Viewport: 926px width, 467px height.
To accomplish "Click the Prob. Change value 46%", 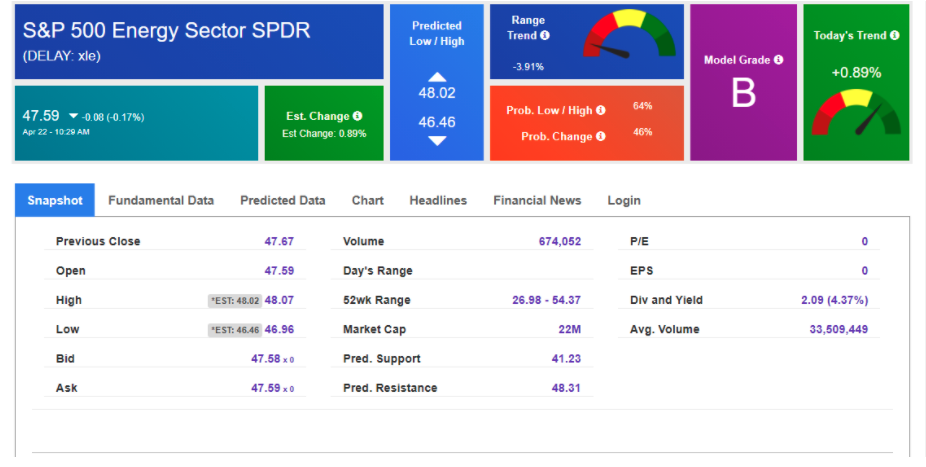I will [643, 132].
